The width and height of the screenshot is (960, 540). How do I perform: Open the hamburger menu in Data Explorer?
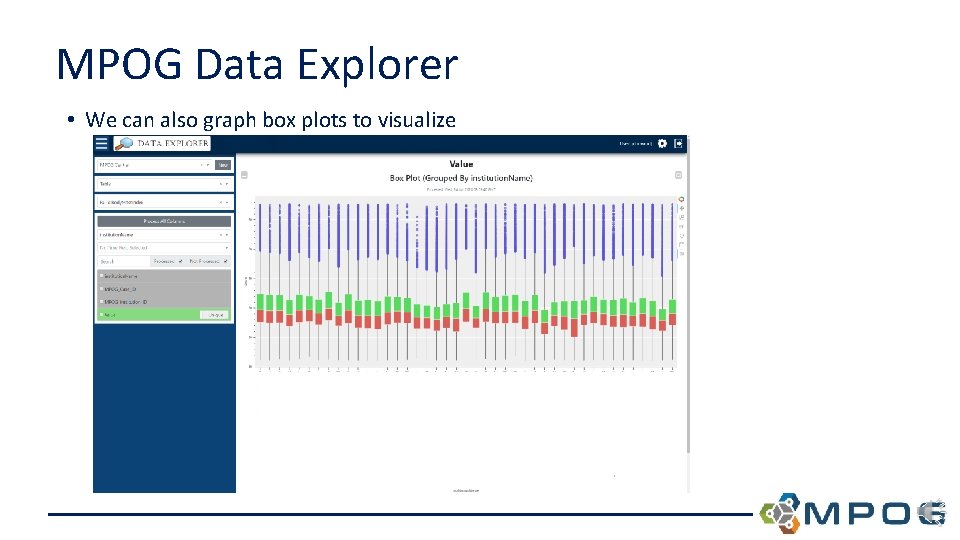pos(102,143)
